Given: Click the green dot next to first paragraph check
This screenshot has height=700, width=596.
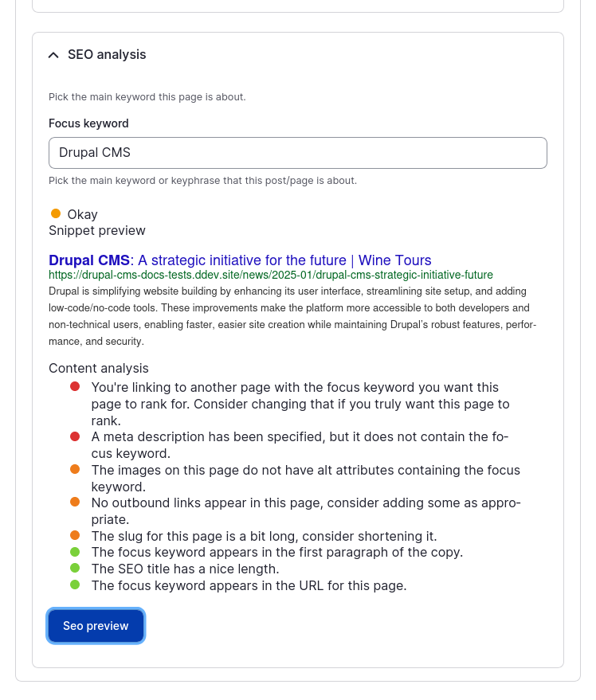Looking at the screenshot, I should tap(75, 552).
